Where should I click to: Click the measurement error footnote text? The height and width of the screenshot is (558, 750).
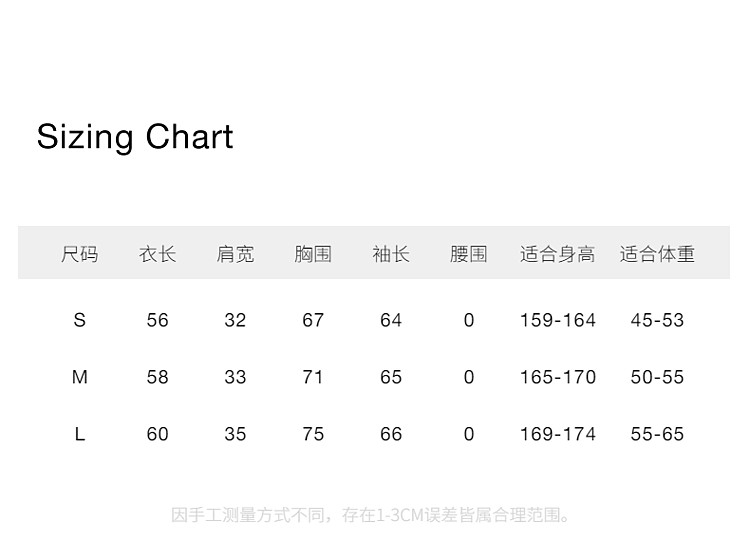[x=373, y=516]
